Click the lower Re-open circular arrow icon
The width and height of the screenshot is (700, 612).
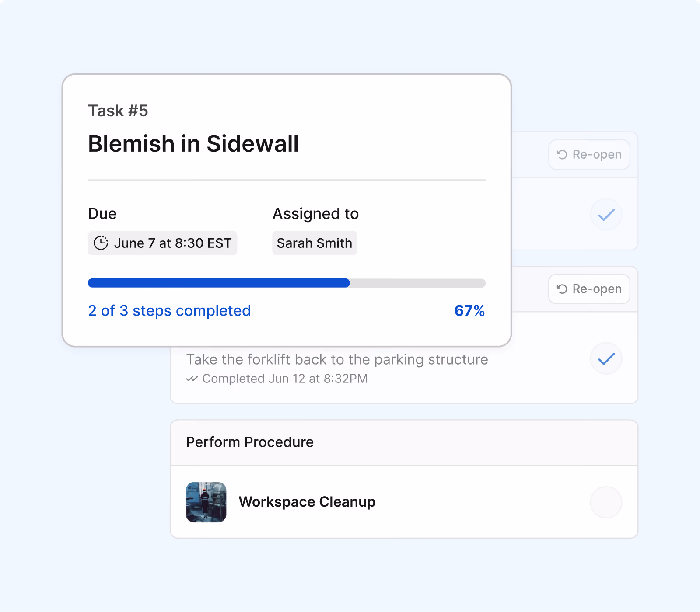(x=562, y=289)
